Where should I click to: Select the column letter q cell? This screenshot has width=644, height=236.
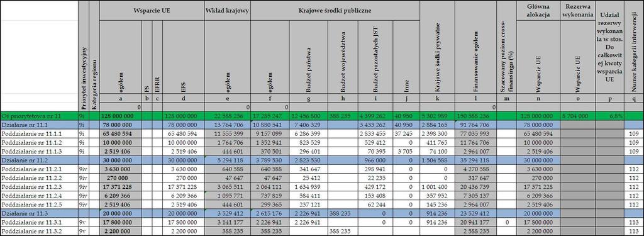pos(634,98)
